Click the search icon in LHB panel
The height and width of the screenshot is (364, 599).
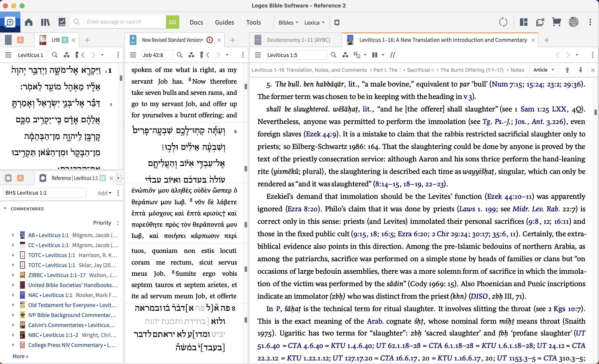pyautogui.click(x=55, y=55)
